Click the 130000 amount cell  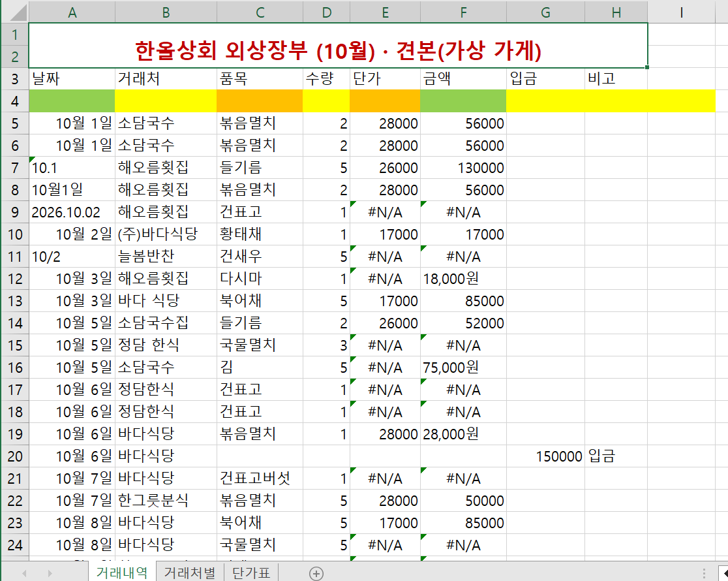(x=463, y=167)
